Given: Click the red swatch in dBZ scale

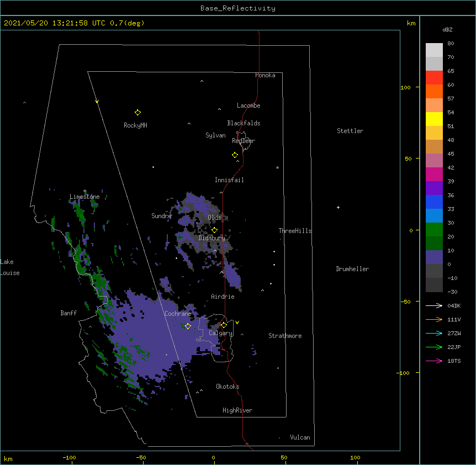Looking at the screenshot, I should click(x=434, y=78).
